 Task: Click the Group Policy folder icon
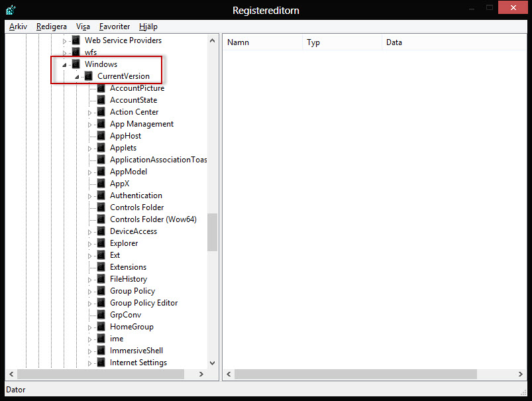(101, 291)
